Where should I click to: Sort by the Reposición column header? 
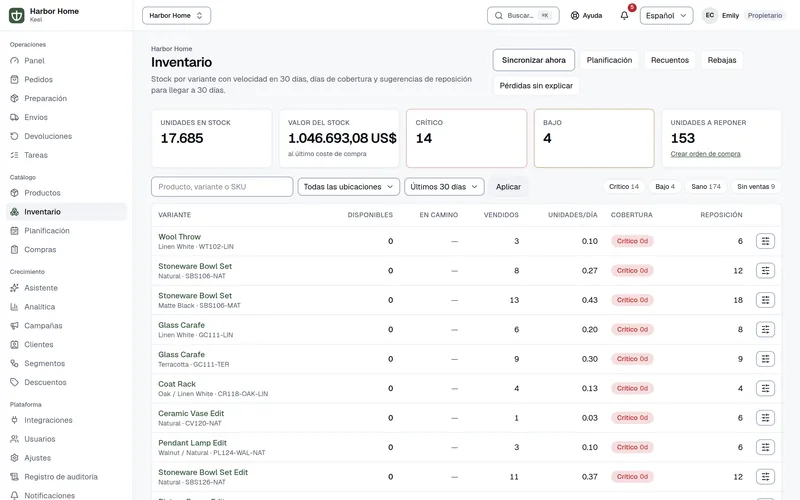[x=721, y=215]
